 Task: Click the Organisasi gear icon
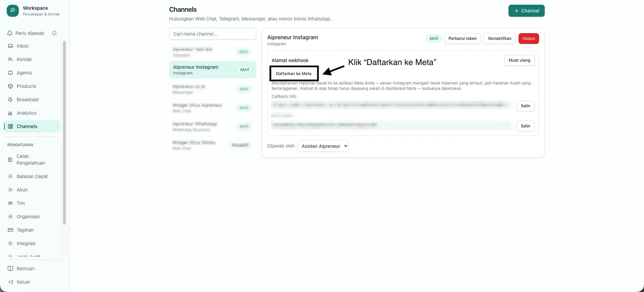pyautogui.click(x=10, y=217)
